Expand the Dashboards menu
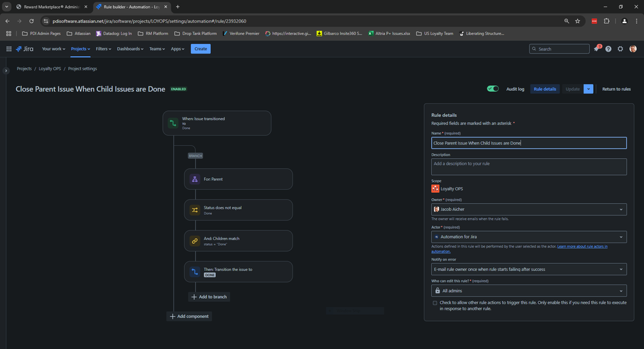The image size is (644, 349). click(130, 49)
